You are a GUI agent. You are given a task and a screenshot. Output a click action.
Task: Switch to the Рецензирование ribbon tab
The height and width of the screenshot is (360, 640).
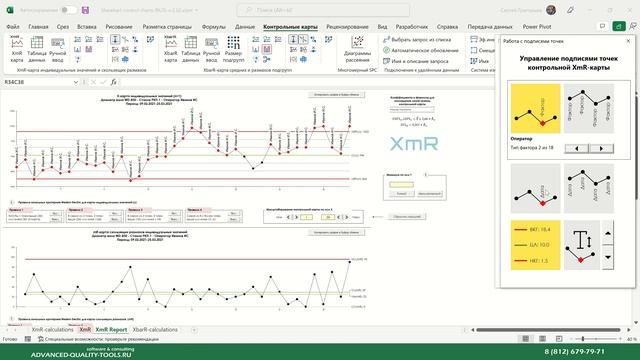(x=347, y=27)
